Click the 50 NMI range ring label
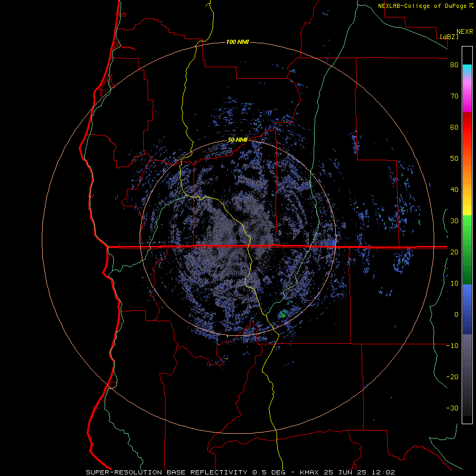 (x=237, y=140)
